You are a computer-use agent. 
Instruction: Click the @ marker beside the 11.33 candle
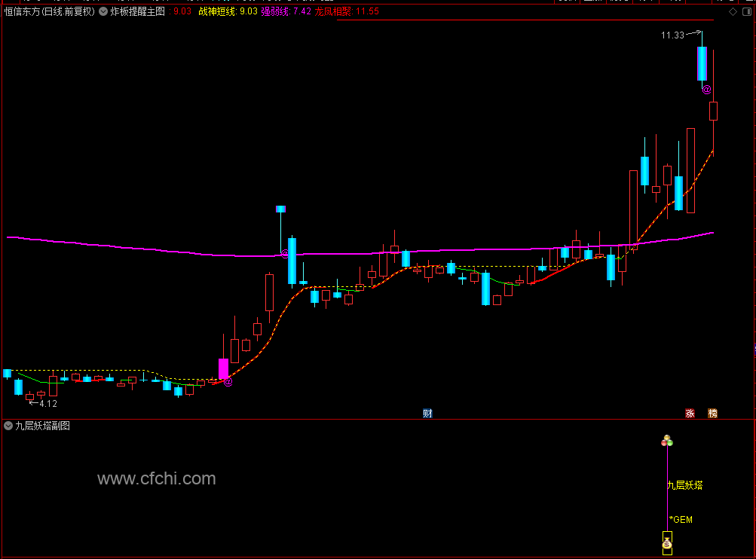[x=706, y=89]
